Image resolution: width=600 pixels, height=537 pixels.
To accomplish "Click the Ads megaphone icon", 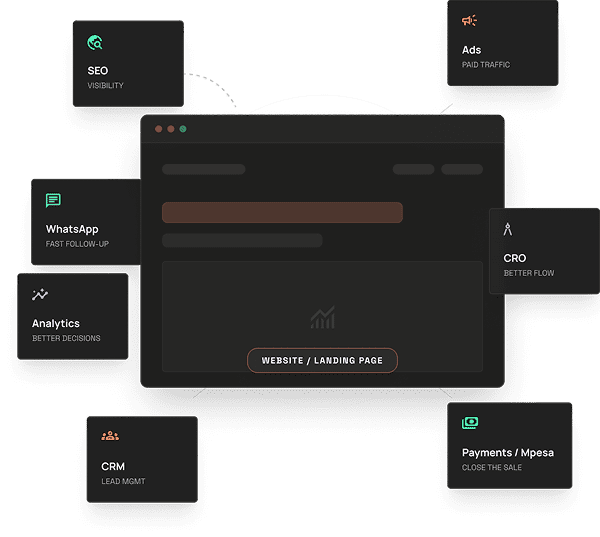I will (469, 20).
